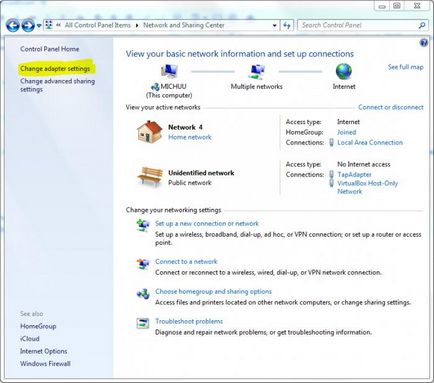The height and width of the screenshot is (383, 434).
Task: Click the Multiple networks icon
Action: [x=257, y=71]
